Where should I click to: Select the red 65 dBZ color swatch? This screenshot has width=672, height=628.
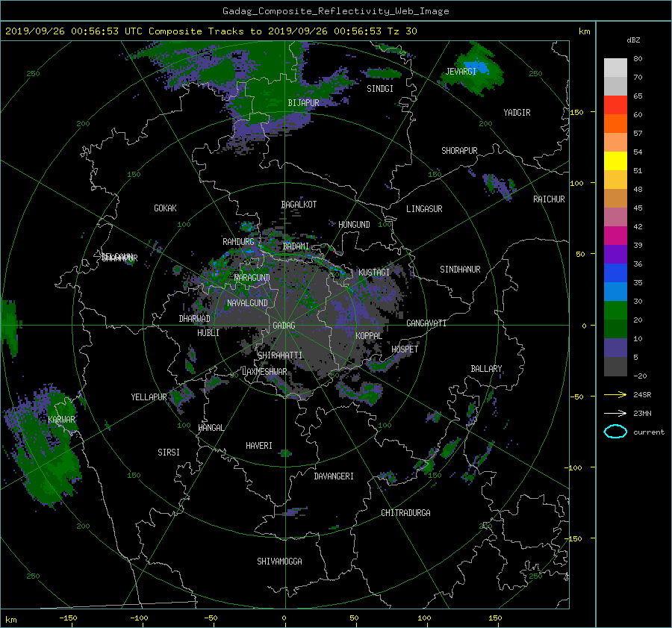615,105
